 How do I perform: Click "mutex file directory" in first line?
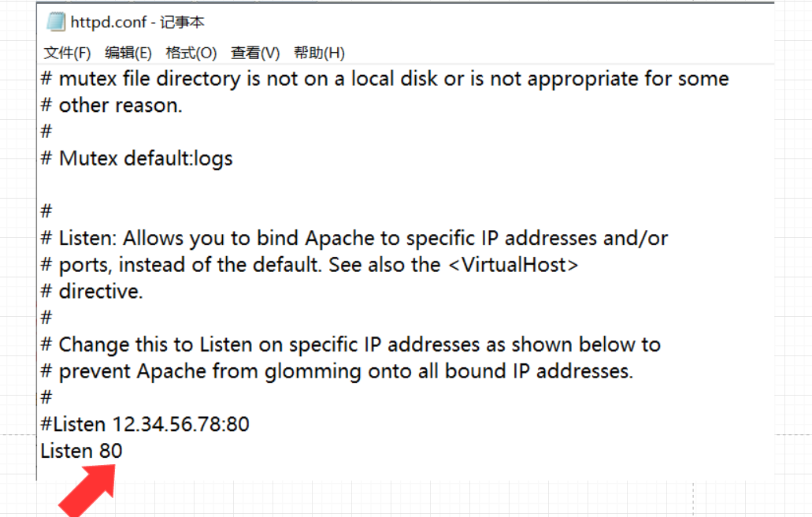(149, 79)
